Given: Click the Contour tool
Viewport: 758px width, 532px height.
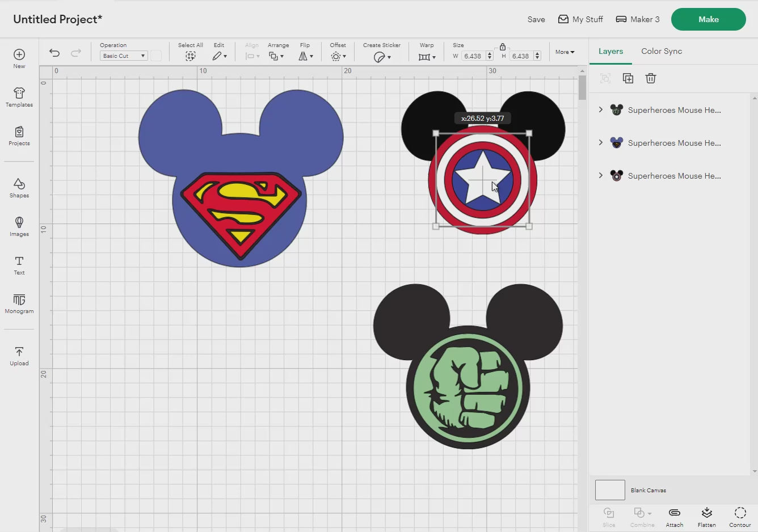Looking at the screenshot, I should 740,517.
